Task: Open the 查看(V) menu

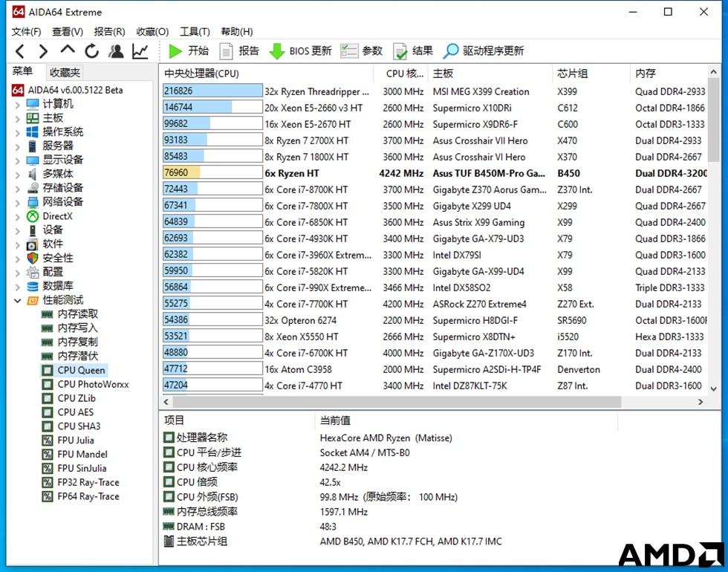Action: (x=68, y=31)
